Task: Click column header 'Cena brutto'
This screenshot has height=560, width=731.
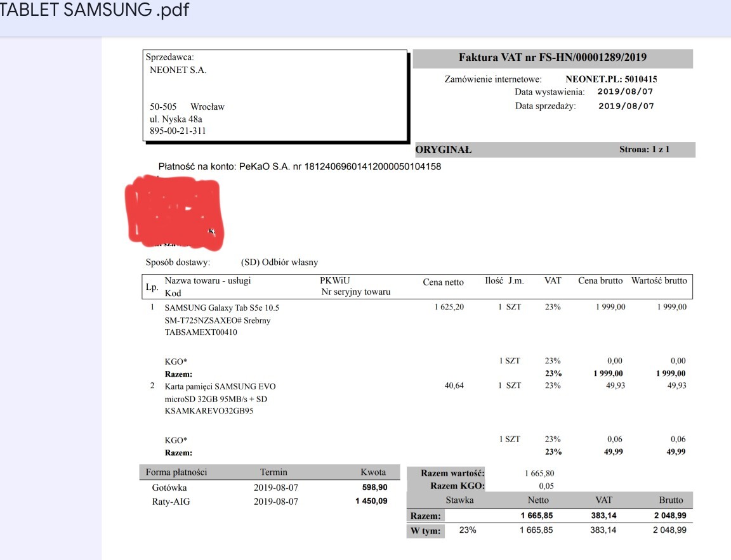Action: (x=600, y=280)
